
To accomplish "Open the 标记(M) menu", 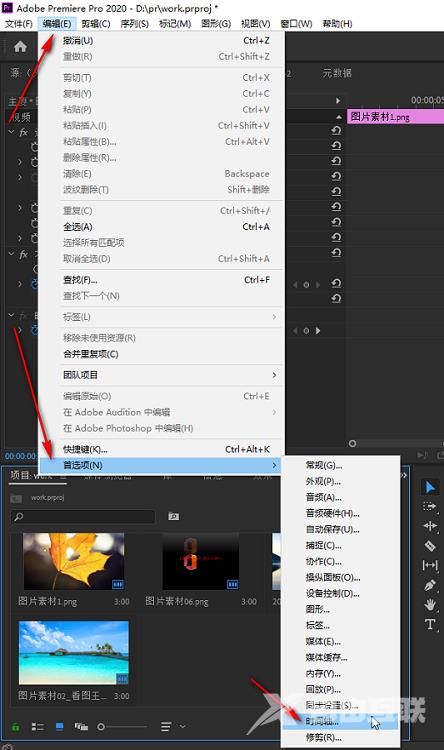I will coord(175,23).
